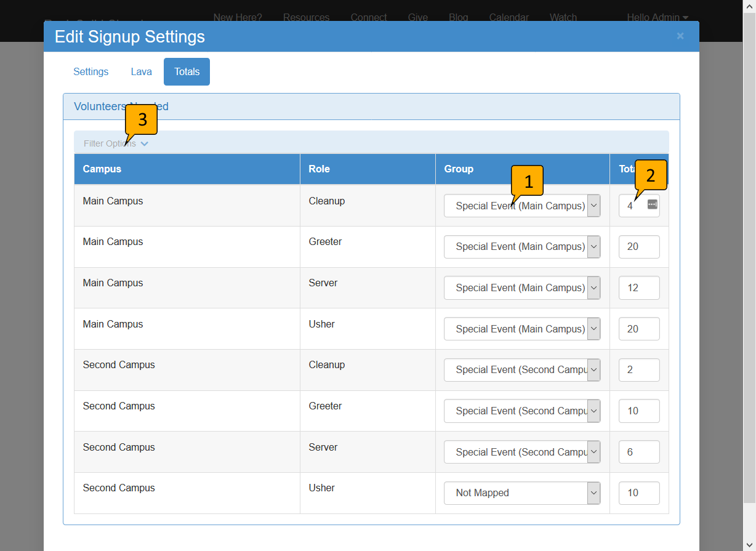Change Not Mapped group for Second Campus Usher

(x=522, y=493)
